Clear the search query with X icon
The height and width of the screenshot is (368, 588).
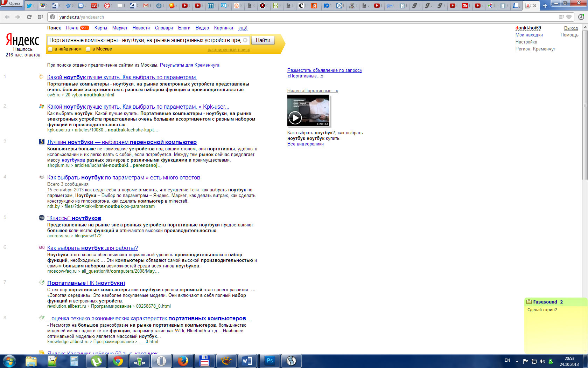coord(245,40)
